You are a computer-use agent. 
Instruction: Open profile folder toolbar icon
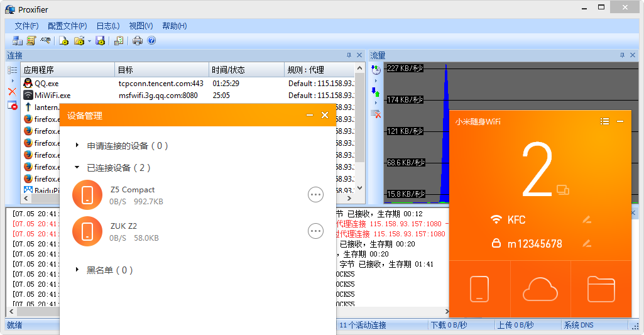(x=79, y=40)
